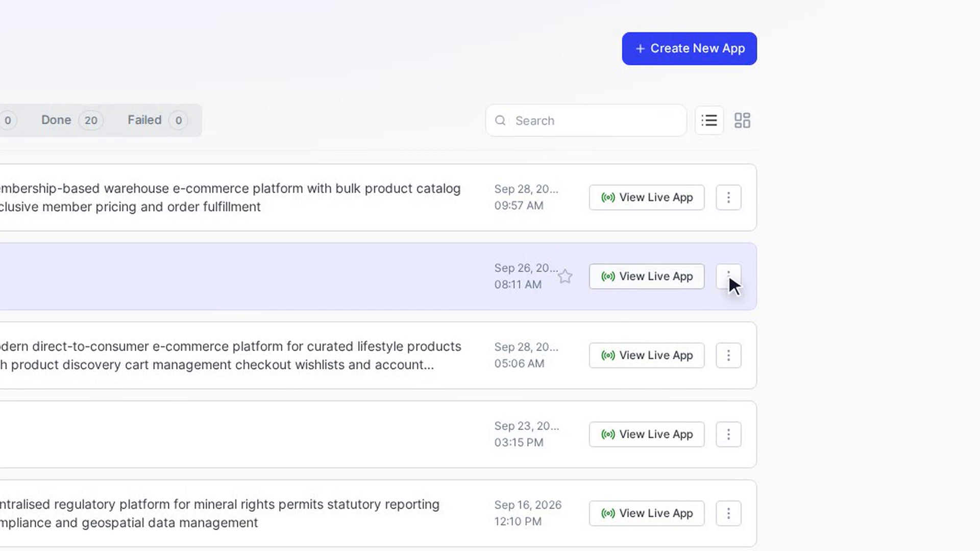Image resolution: width=980 pixels, height=551 pixels.
Task: Open more options for 09:57 AM row
Action: [x=728, y=197]
